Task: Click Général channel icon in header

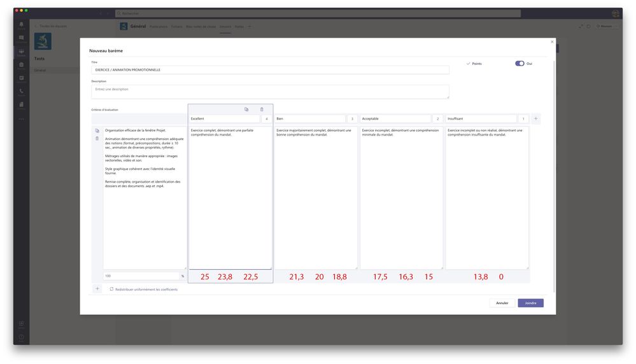Action: click(x=124, y=26)
